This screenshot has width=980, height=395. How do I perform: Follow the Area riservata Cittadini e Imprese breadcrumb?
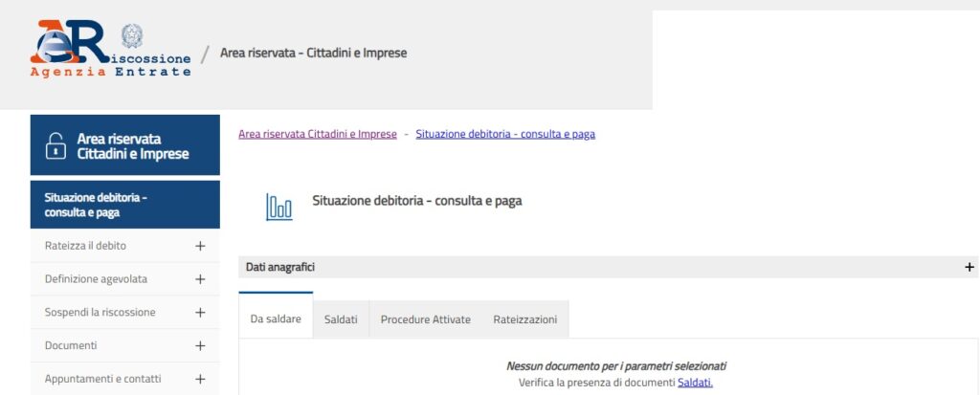click(x=317, y=134)
